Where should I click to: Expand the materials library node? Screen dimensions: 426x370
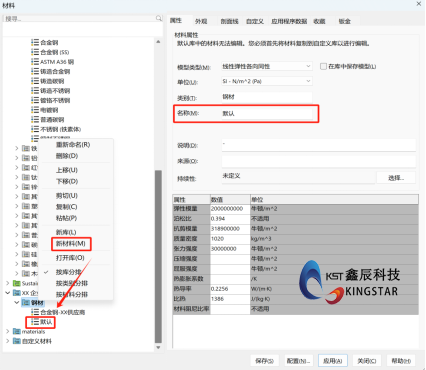[x=8, y=331]
